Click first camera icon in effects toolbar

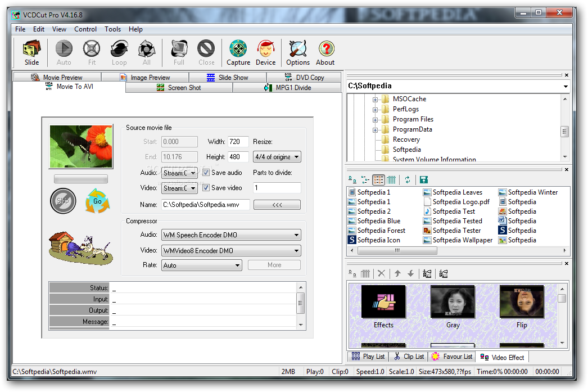(x=427, y=273)
